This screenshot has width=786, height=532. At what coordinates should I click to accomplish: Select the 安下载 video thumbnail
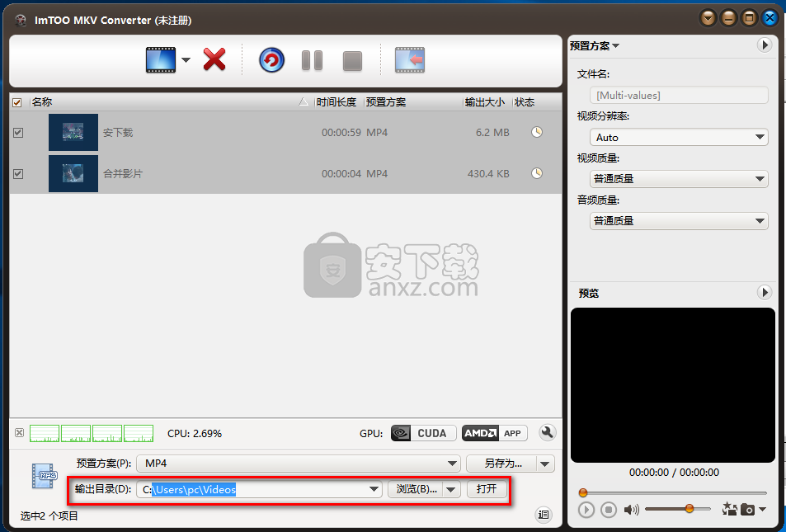73,132
